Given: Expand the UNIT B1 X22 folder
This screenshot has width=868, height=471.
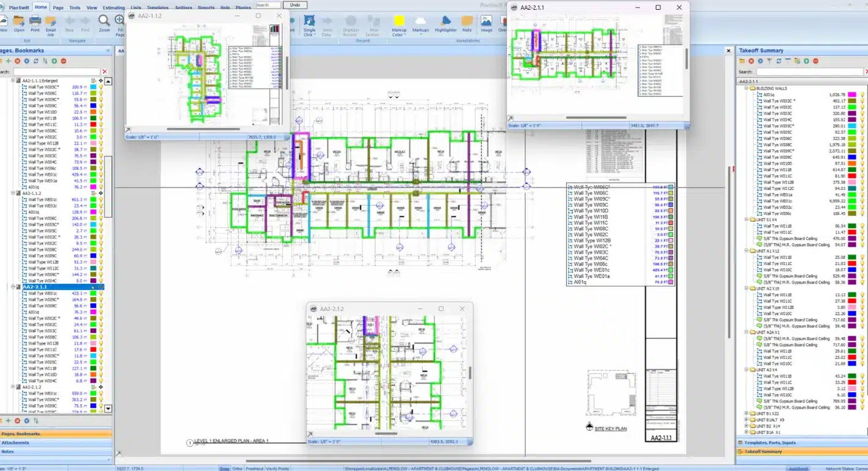Looking at the screenshot, I should (x=746, y=414).
